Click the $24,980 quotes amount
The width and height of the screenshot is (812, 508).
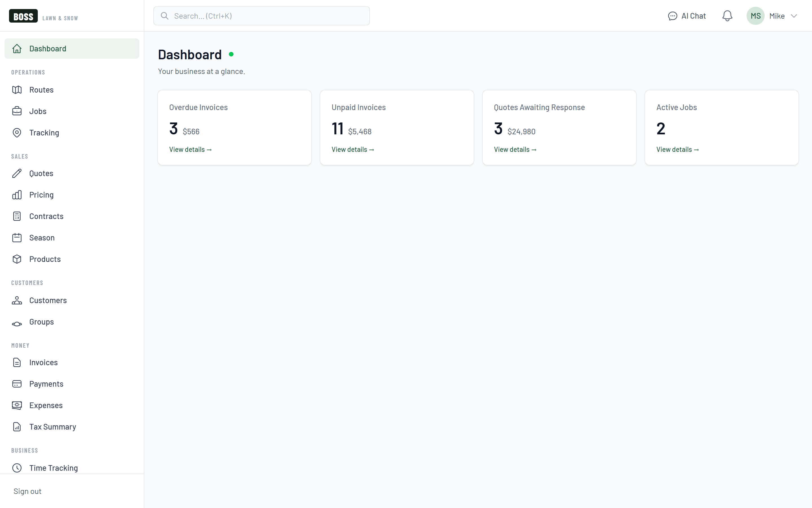[x=521, y=132]
